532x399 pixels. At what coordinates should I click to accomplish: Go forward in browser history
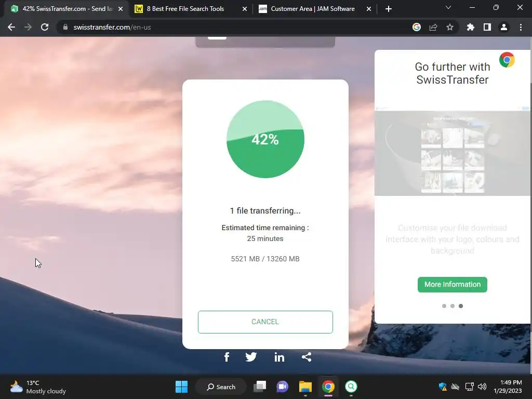(28, 27)
